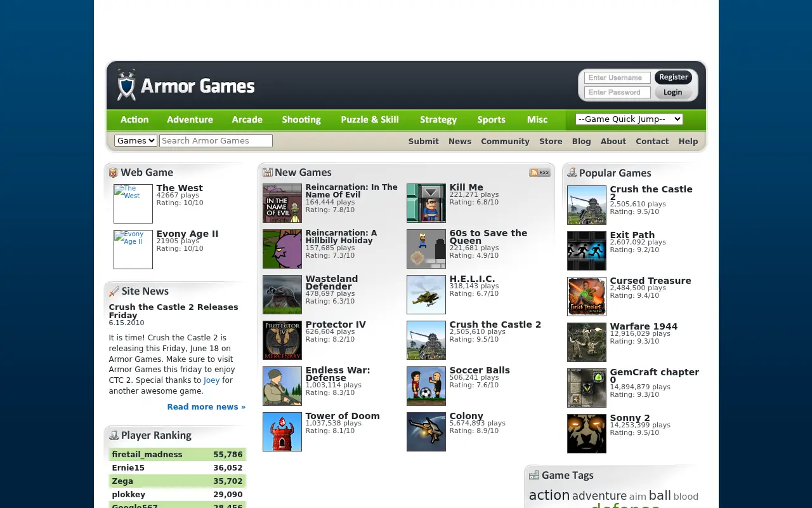The height and width of the screenshot is (508, 812).
Task: Open the Adventure category tab
Action: [x=190, y=119]
